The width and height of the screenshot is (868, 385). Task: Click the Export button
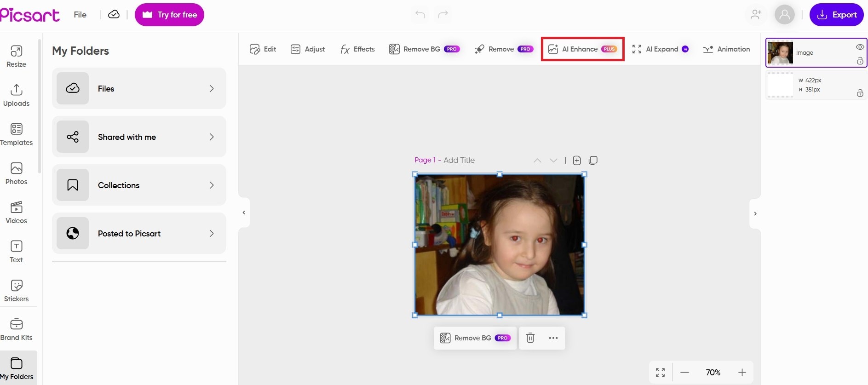click(x=837, y=15)
